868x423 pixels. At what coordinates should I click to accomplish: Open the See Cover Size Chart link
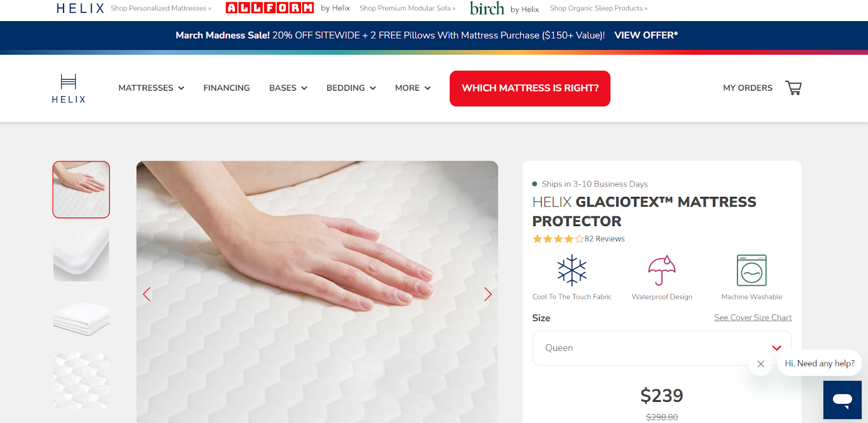pyautogui.click(x=753, y=317)
